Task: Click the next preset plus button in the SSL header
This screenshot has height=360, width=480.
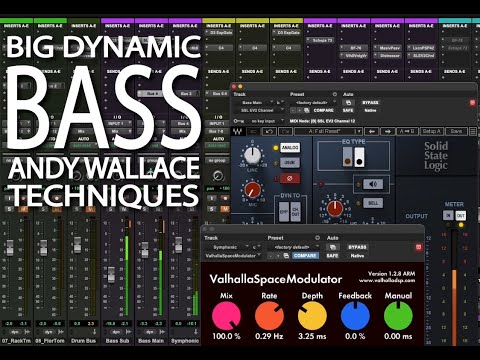Action: (300, 110)
